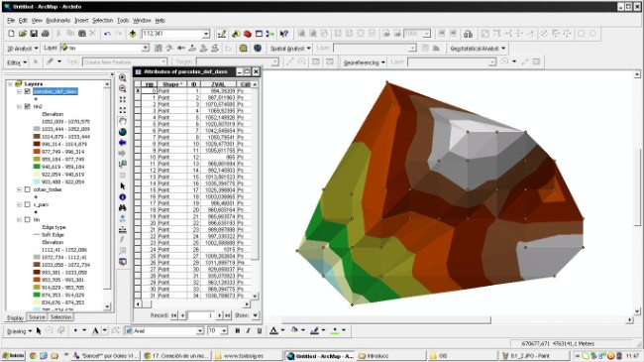Viewport: 644px width, 362px height.
Task: Collapse the tin2 layer legend
Action: pos(19,106)
